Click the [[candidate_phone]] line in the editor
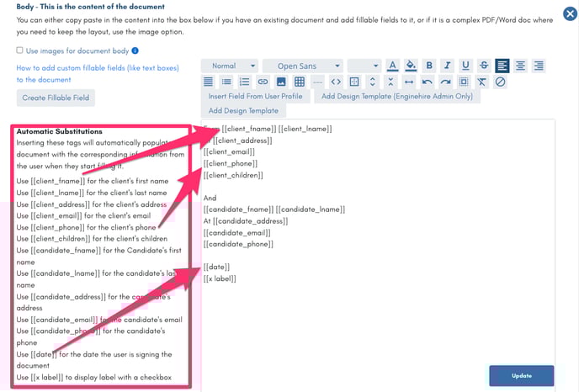The height and width of the screenshot is (392, 579). pos(238,244)
